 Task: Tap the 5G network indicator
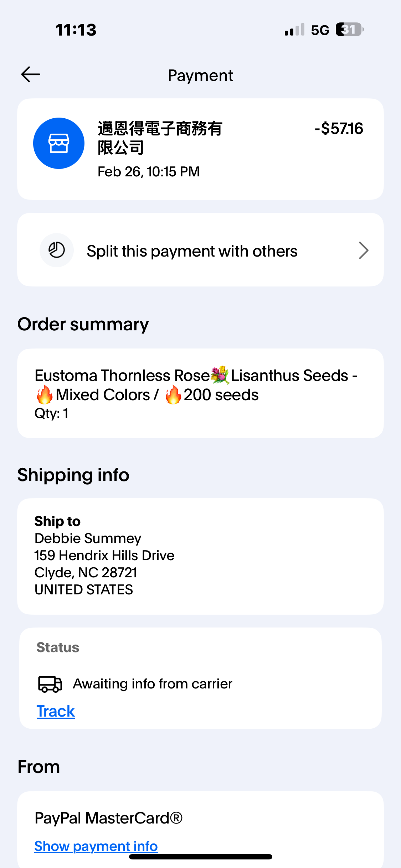[x=320, y=30]
